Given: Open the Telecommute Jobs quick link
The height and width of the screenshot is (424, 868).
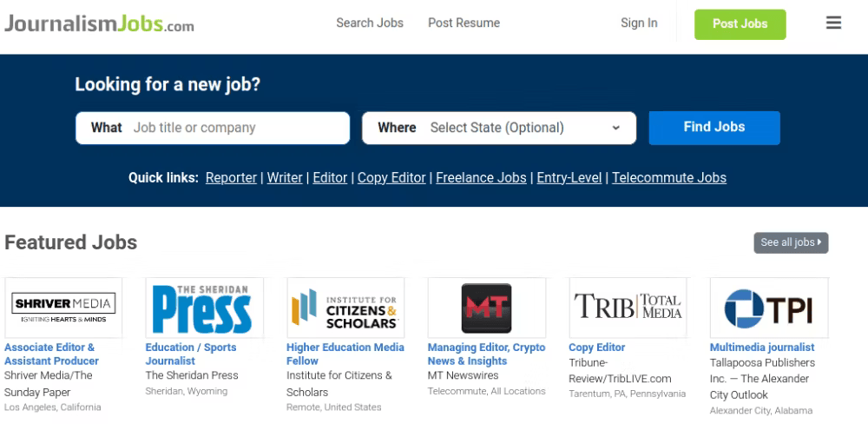Looking at the screenshot, I should [669, 178].
